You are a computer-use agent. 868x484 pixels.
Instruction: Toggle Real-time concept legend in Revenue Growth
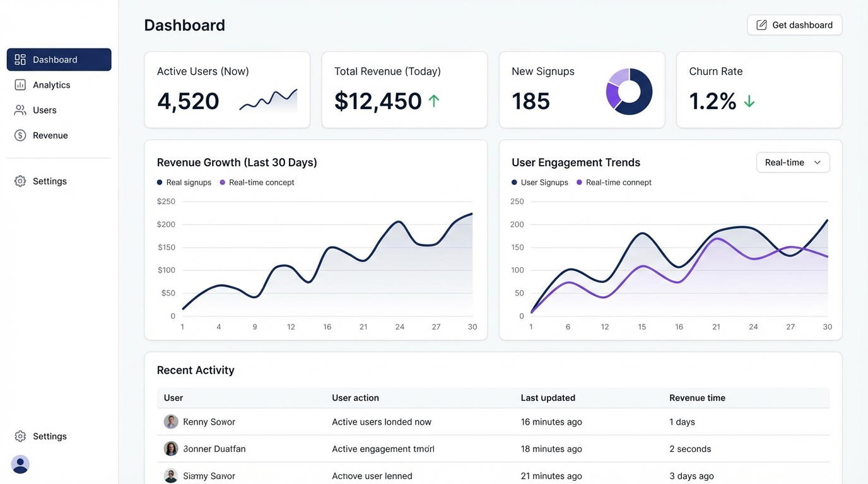pyautogui.click(x=257, y=183)
